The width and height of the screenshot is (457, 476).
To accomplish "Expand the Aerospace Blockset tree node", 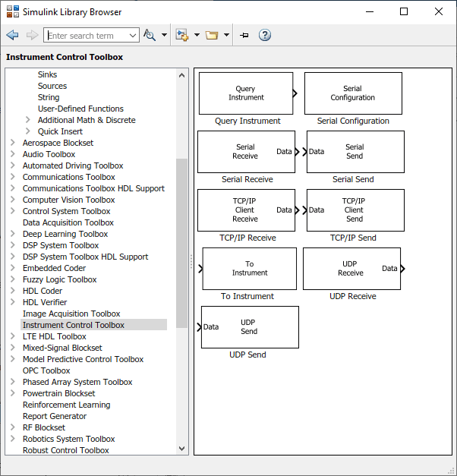I will 13,143.
